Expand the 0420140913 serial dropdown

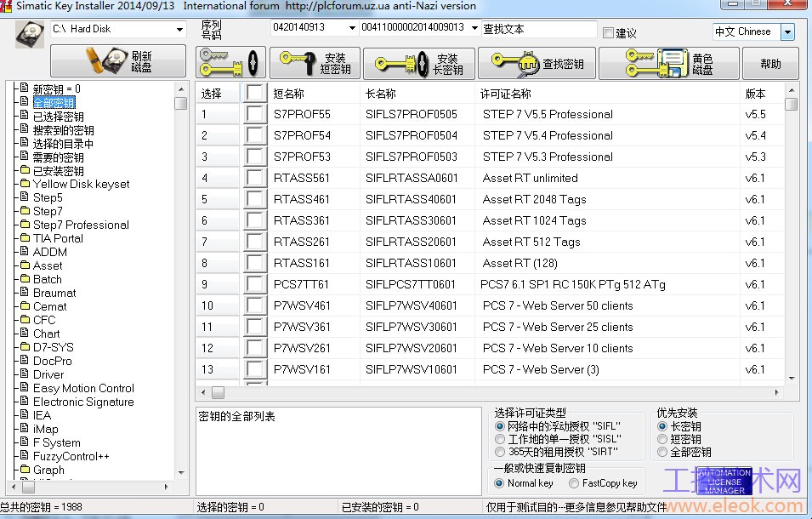point(352,27)
